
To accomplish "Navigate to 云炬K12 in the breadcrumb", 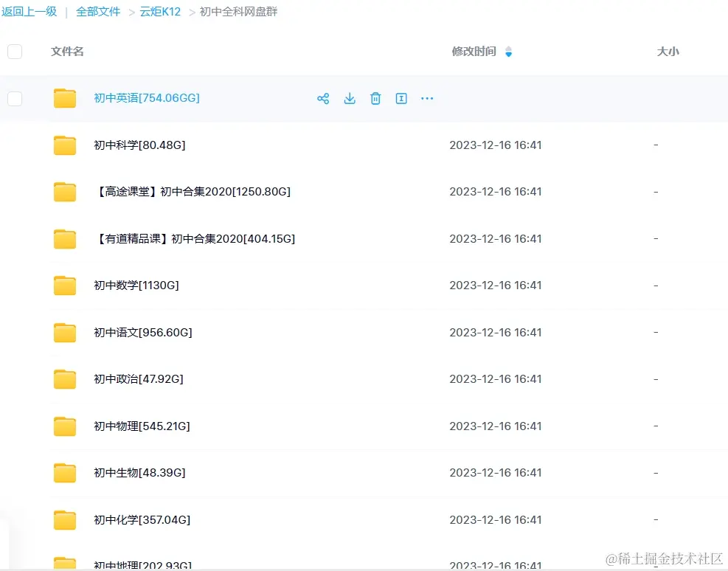I will click(159, 11).
